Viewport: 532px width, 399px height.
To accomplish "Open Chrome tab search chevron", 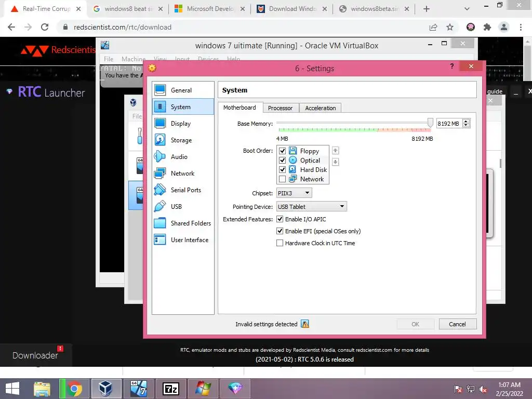I will [467, 9].
